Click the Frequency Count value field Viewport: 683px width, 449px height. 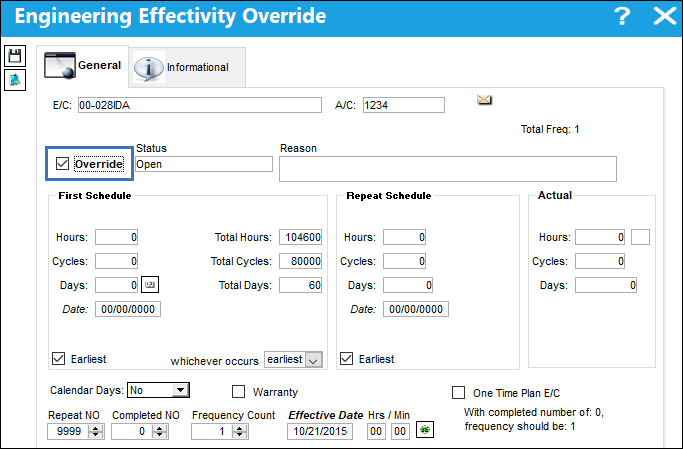(212, 431)
